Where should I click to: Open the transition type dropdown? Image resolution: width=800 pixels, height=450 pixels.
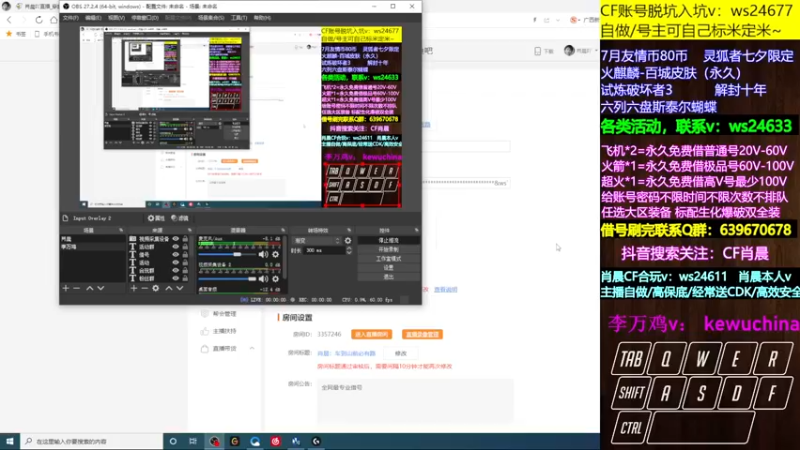point(316,240)
